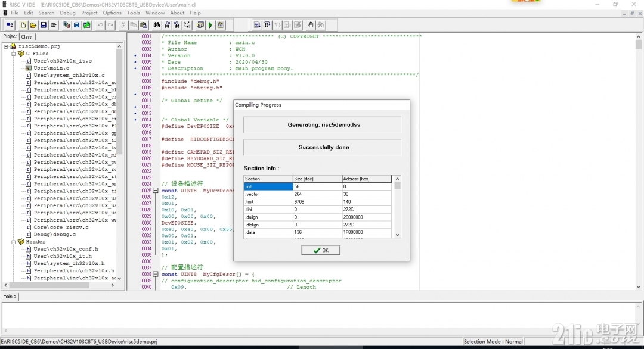Click OK in the Compiling Progress dialog
This screenshot has height=349, width=644.
321,250
